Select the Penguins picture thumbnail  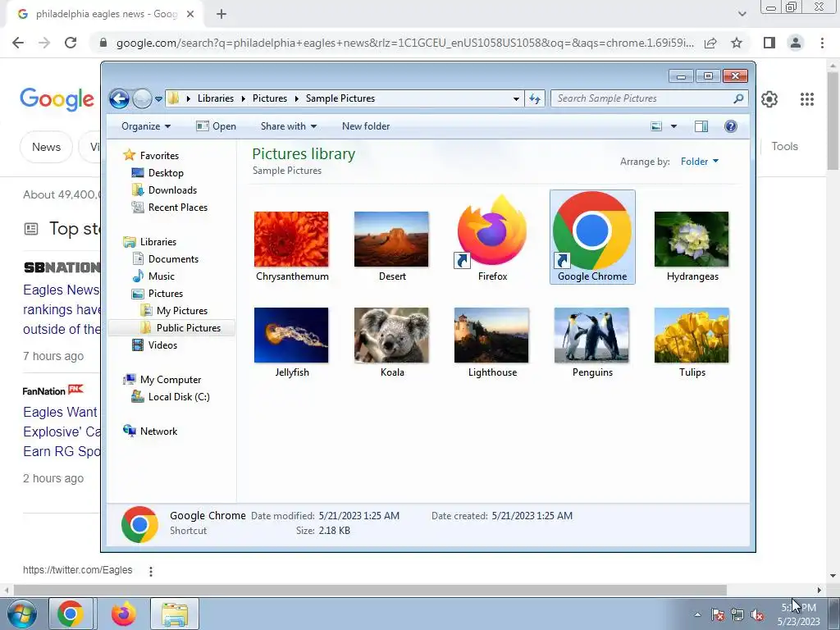click(592, 336)
